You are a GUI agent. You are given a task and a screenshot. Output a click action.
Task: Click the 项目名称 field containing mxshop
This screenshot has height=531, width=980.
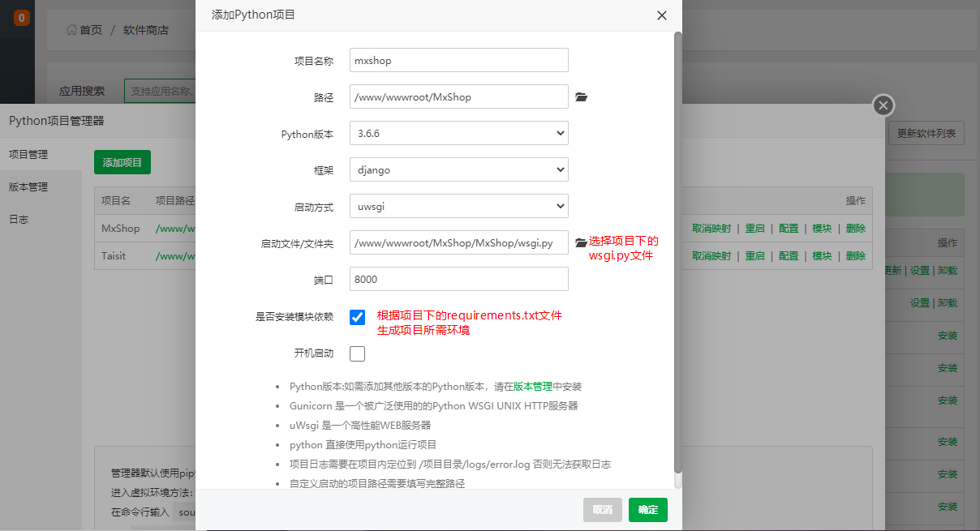[458, 60]
